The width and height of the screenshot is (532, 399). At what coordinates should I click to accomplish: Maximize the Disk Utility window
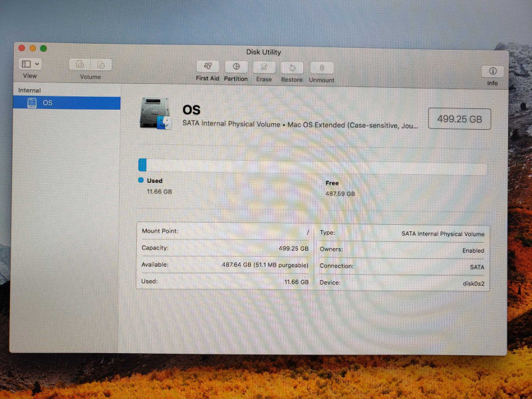pos(43,49)
